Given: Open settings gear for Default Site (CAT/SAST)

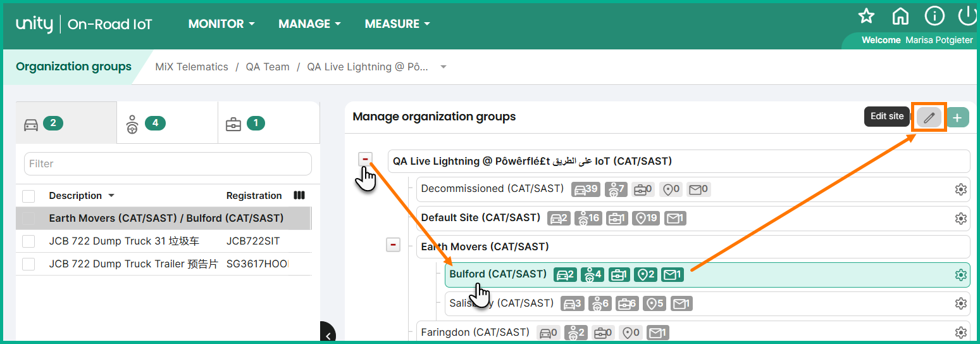Looking at the screenshot, I should coord(960,218).
